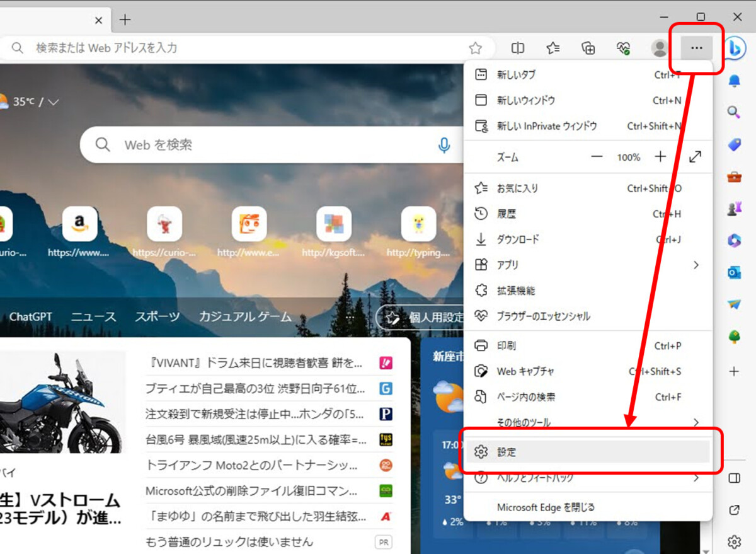Open ブラウザーのエッセンシャル menu item
This screenshot has height=554, width=756.
click(588, 316)
